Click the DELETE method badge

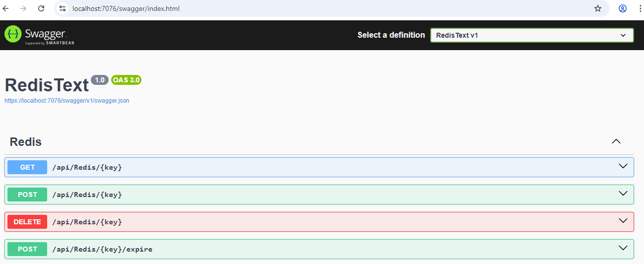[x=27, y=222]
